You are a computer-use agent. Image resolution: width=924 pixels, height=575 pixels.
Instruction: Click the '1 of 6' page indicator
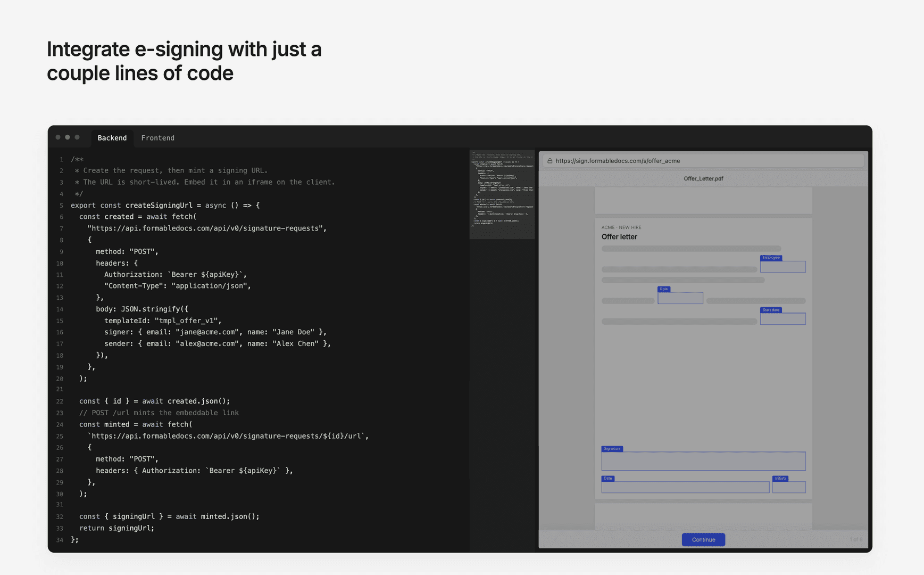coord(856,540)
